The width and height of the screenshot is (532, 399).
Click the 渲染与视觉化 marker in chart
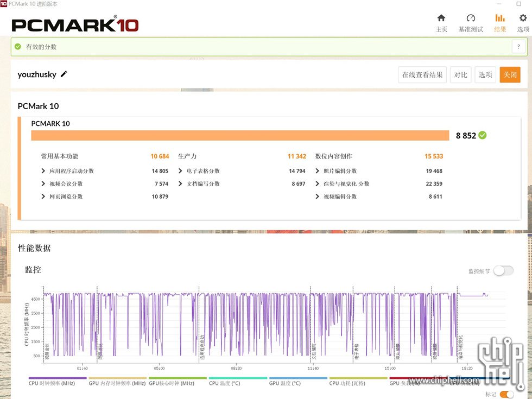tap(460, 347)
